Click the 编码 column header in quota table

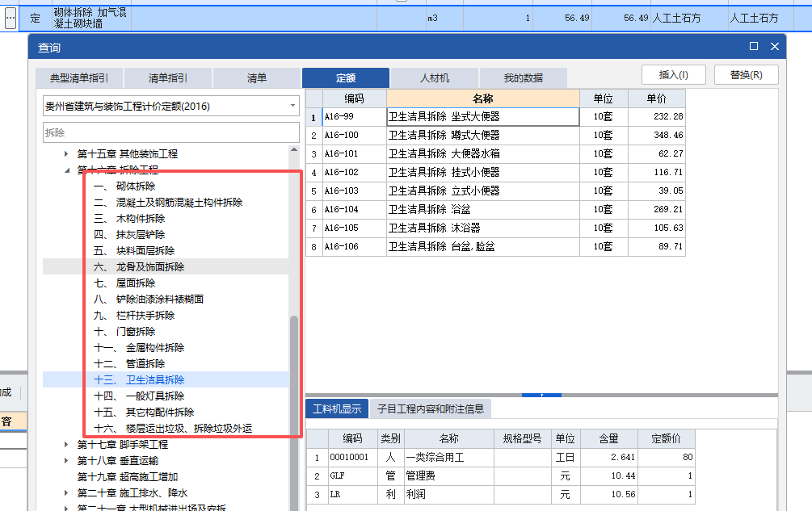354,98
